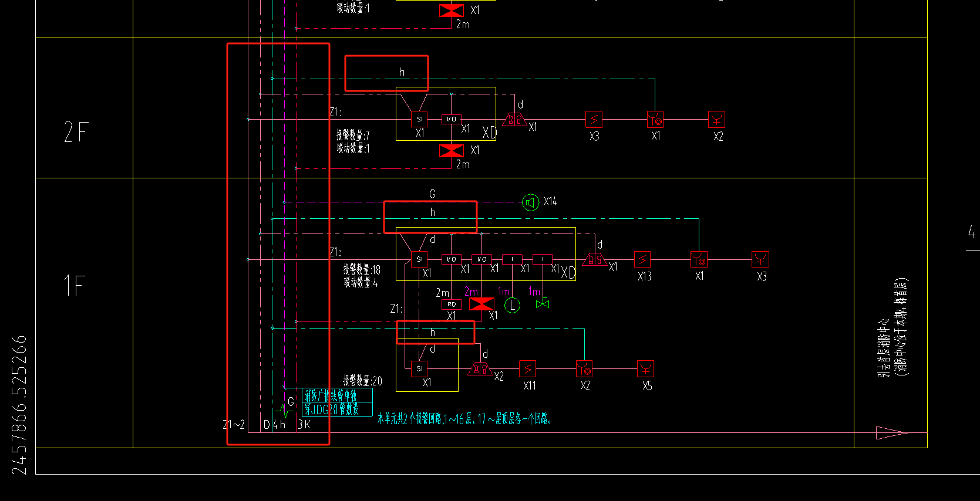
Task: Select the vertical coordinate 2457866.525266
Action: pyautogui.click(x=19, y=405)
